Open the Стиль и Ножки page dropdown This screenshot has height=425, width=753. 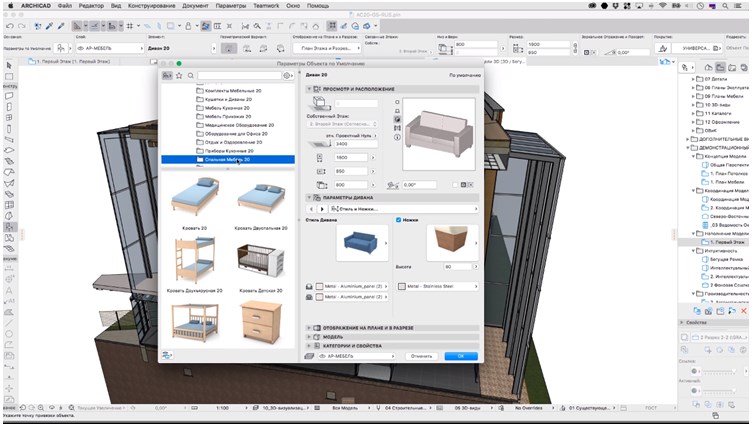pyautogui.click(x=403, y=209)
